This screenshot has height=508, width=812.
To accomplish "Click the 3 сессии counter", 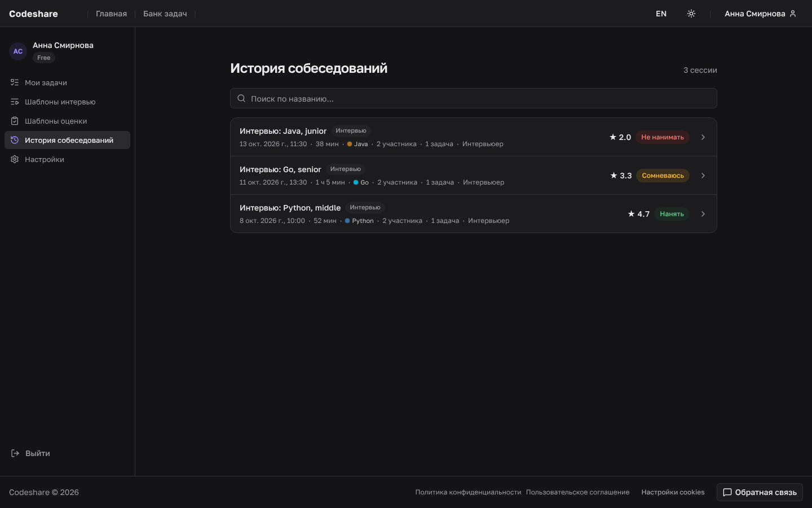I will pyautogui.click(x=700, y=70).
